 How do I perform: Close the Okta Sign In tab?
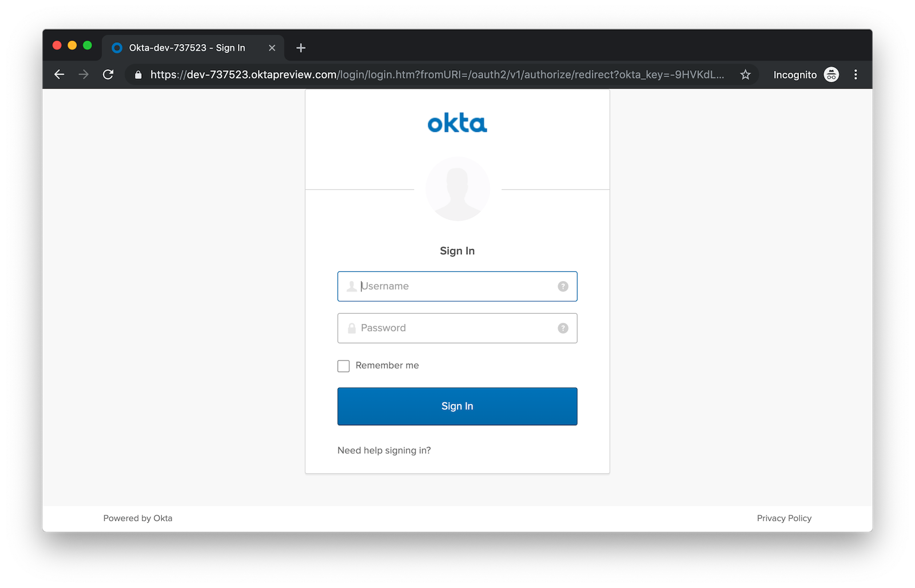tap(272, 48)
